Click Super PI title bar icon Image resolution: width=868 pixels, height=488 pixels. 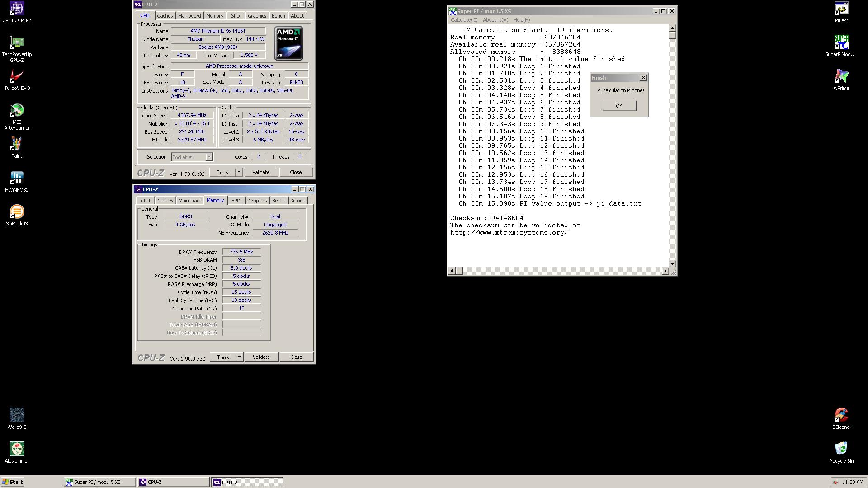pos(453,11)
